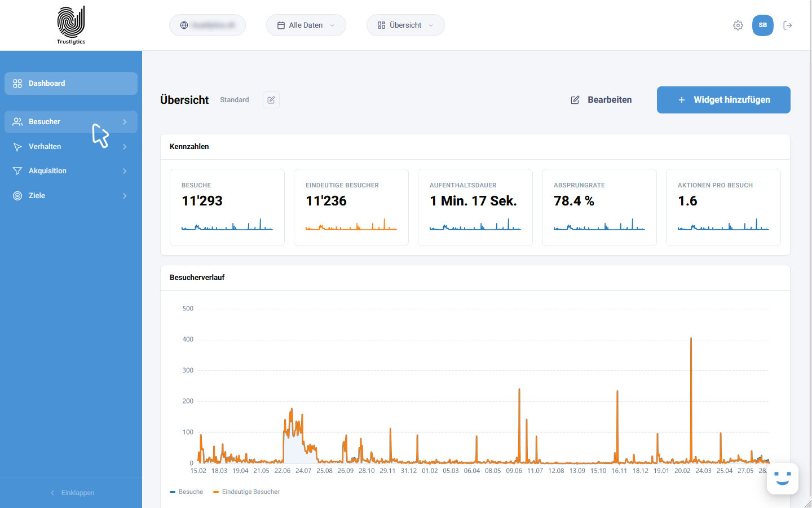
Task: Click the Absprungrate metric card
Action: 599,208
